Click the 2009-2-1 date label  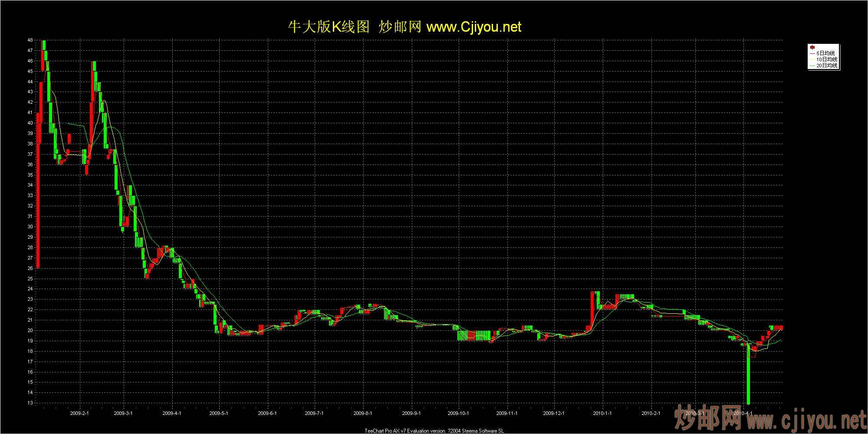point(79,413)
